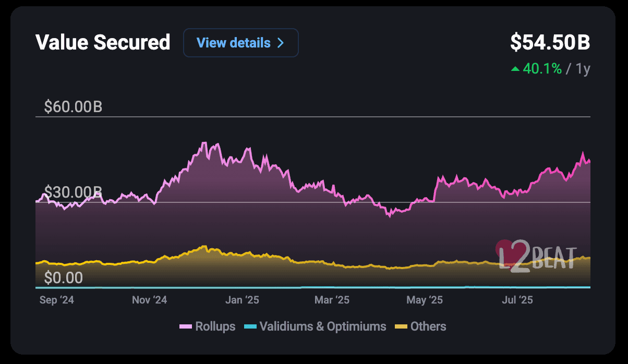Select the May '25 x-axis label

click(424, 300)
